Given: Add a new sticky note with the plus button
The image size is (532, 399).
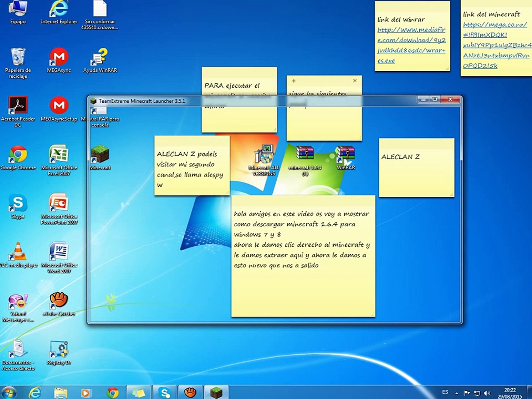Looking at the screenshot, I should [x=294, y=81].
